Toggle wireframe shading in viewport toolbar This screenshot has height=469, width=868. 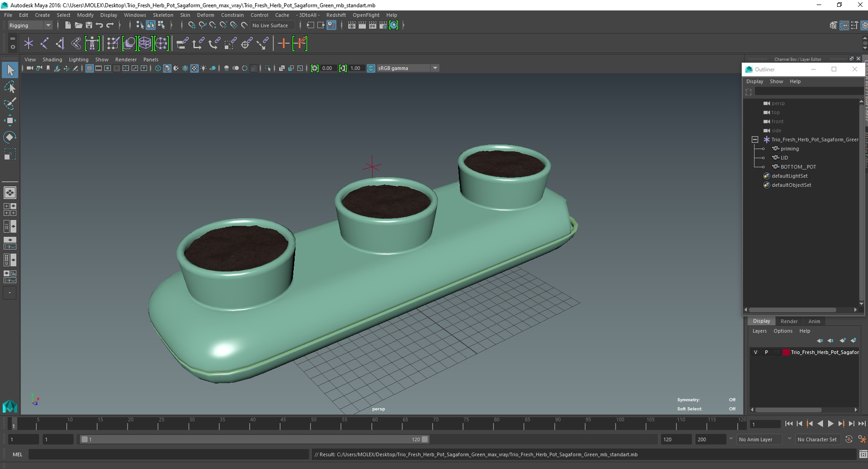point(158,68)
